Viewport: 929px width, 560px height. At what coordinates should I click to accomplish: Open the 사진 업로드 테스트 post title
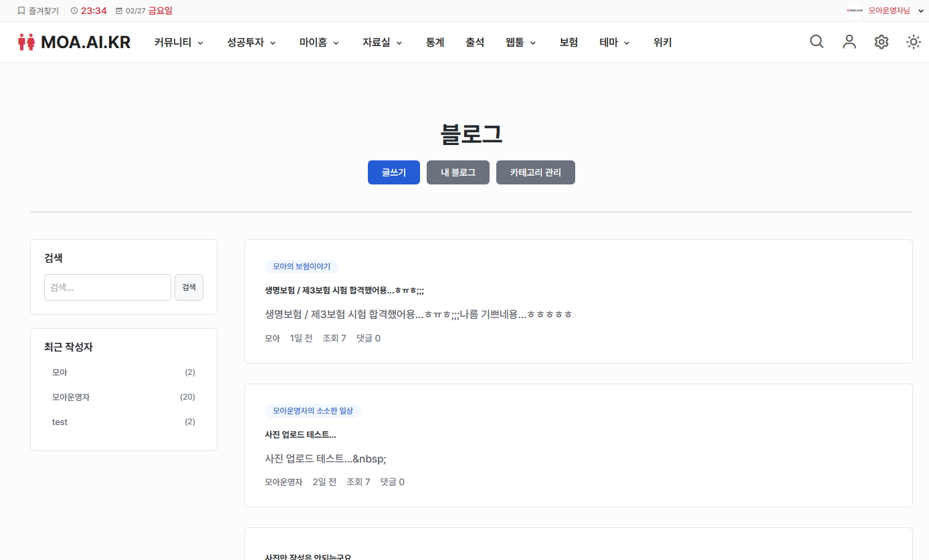(x=300, y=434)
